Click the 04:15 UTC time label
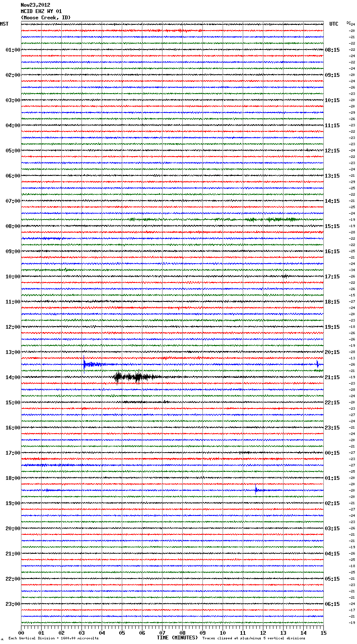This screenshot has width=357, height=644. click(x=332, y=554)
